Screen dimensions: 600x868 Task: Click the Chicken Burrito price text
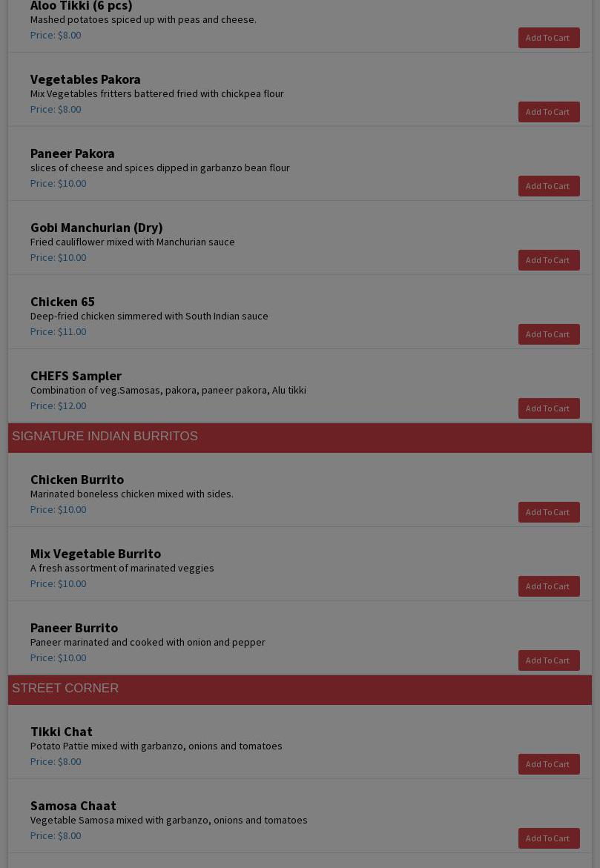(58, 509)
